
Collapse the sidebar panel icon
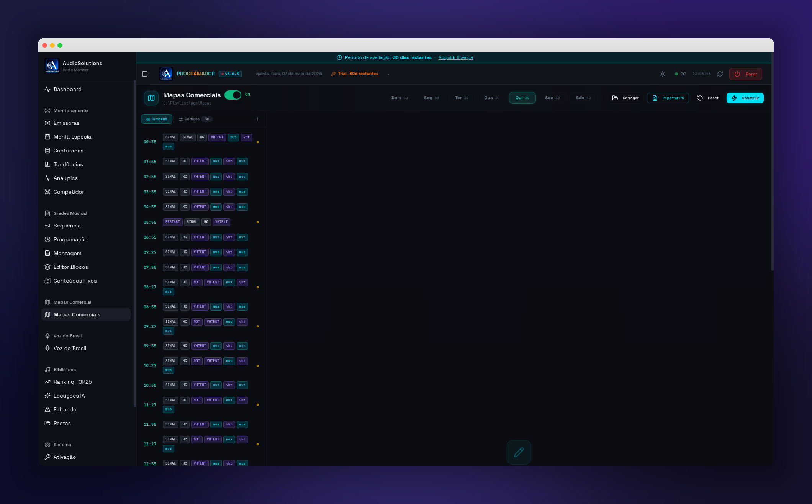[x=145, y=74]
